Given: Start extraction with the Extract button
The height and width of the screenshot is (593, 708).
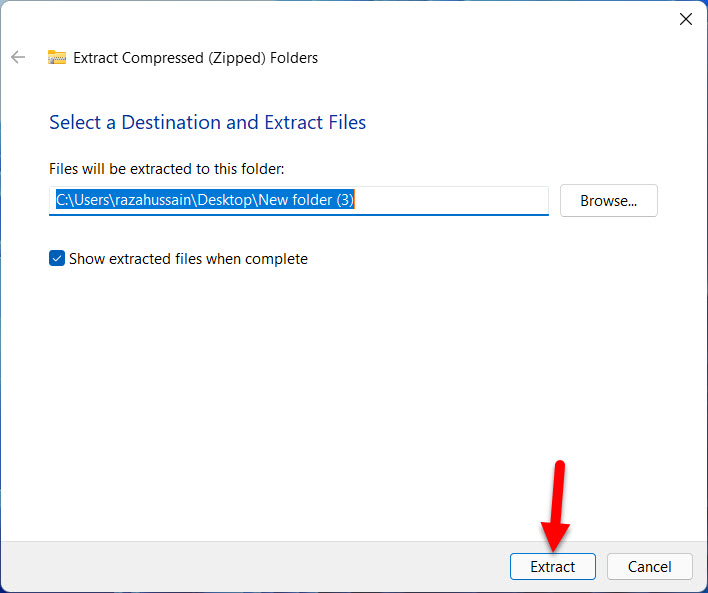Looking at the screenshot, I should [x=552, y=566].
